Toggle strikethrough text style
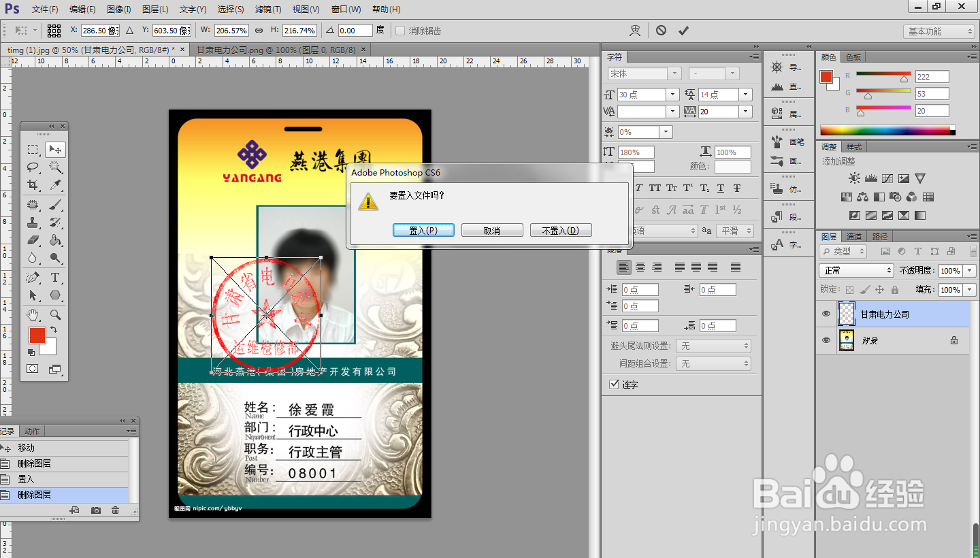This screenshot has width=980, height=558. coord(737,188)
